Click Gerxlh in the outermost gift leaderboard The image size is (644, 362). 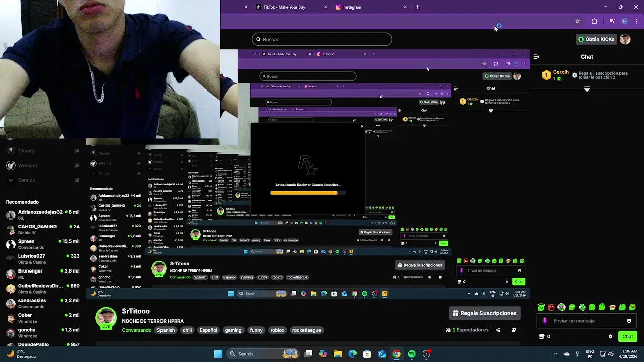561,72
